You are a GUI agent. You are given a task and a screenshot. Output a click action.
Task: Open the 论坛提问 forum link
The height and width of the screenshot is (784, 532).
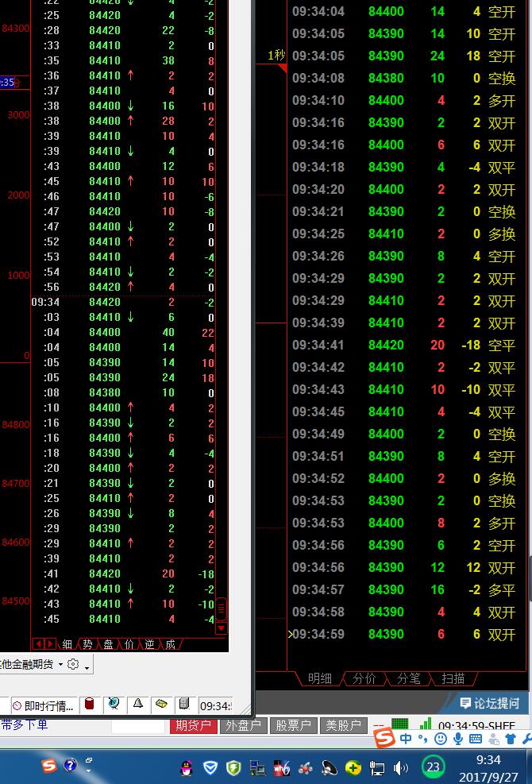(x=490, y=703)
